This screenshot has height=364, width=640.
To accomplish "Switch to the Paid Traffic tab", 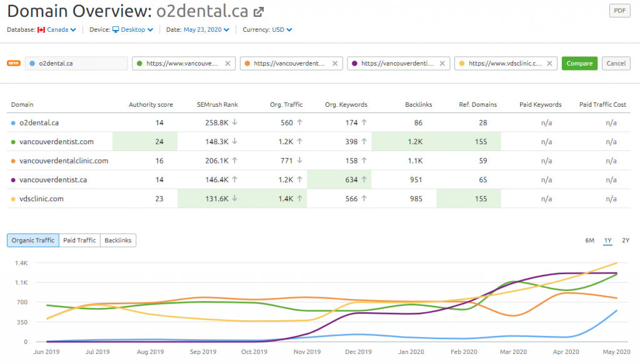I will (x=79, y=240).
